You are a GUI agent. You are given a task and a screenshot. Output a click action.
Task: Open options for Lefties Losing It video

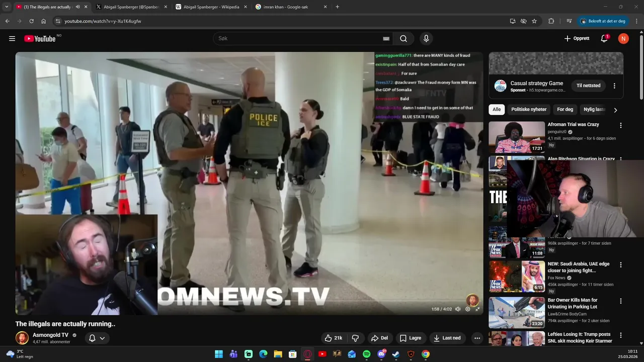pyautogui.click(x=620, y=335)
